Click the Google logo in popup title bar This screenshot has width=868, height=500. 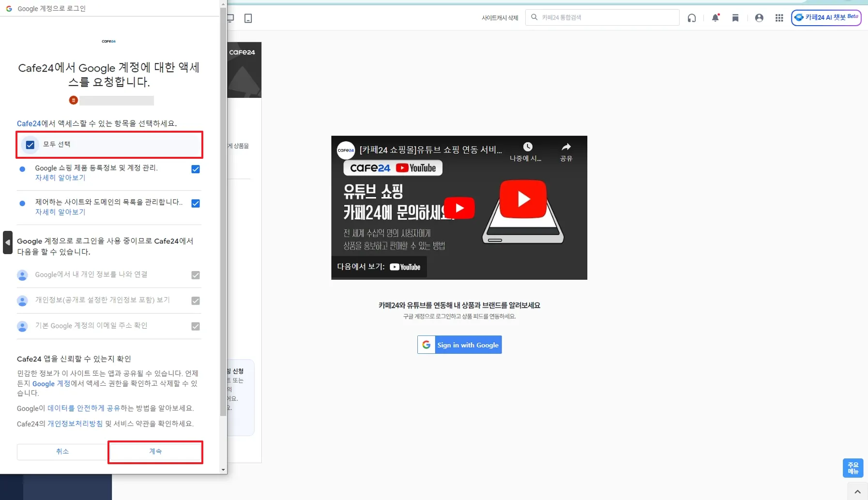9,9
